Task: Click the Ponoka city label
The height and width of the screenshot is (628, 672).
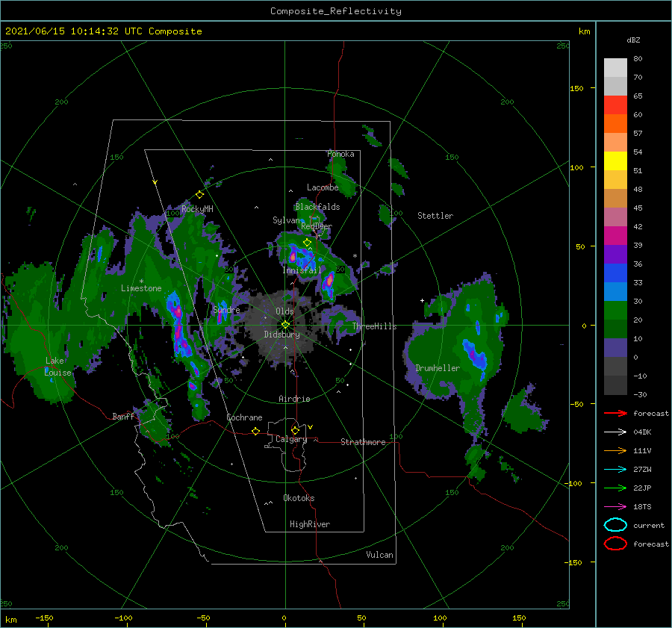Action: click(x=340, y=154)
